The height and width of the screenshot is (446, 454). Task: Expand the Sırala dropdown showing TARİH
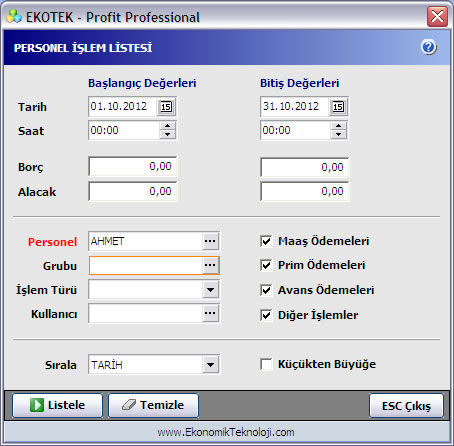[x=210, y=364]
